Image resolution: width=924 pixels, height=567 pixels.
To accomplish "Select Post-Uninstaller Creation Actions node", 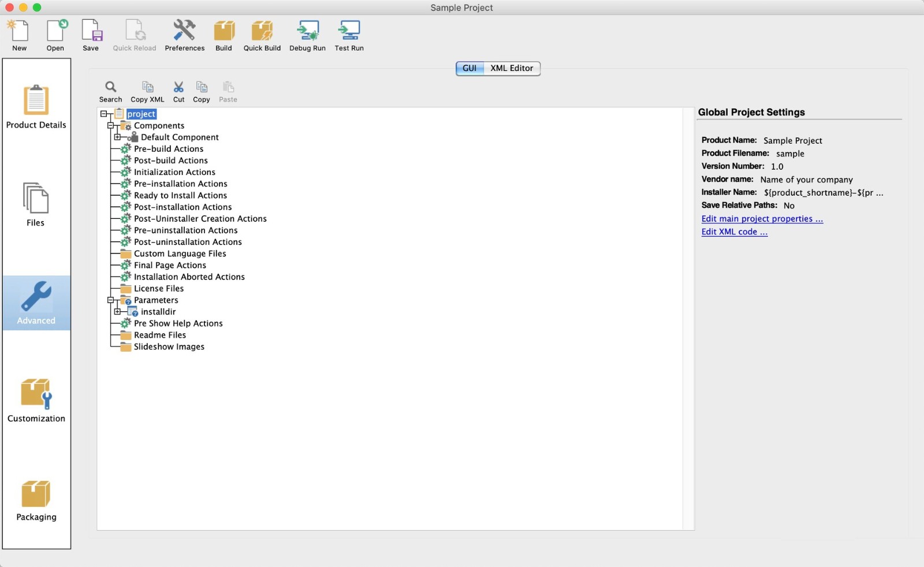I will tap(200, 218).
